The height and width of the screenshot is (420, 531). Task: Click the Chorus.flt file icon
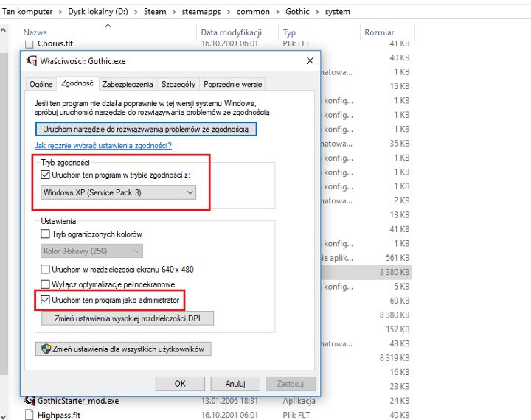[x=29, y=43]
